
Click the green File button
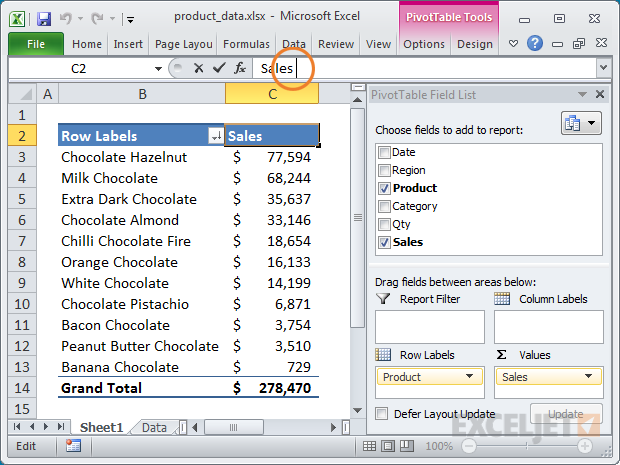point(36,44)
